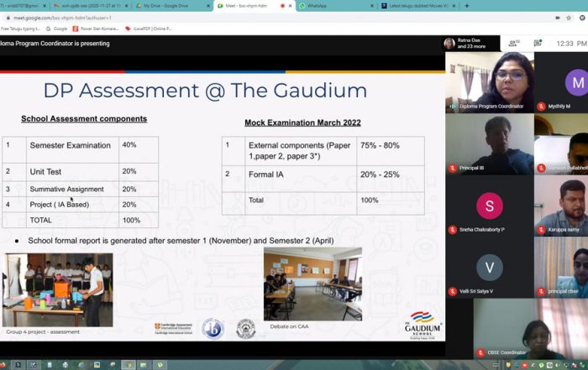588x370 pixels.
Task: Click muted mic icon on principal cbse
Action: (x=541, y=291)
